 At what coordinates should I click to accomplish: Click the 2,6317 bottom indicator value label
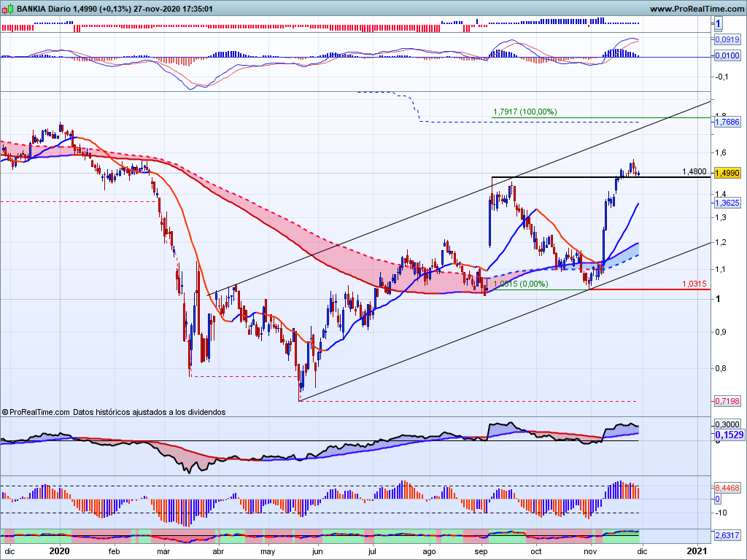pos(727,535)
